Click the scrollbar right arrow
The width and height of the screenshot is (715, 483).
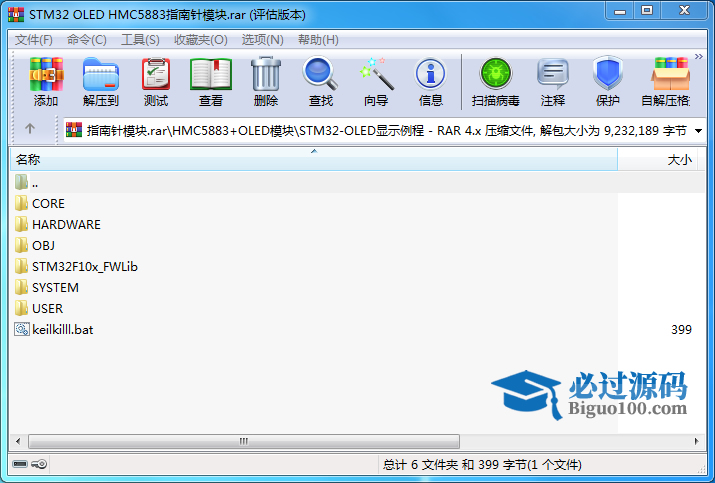click(696, 441)
